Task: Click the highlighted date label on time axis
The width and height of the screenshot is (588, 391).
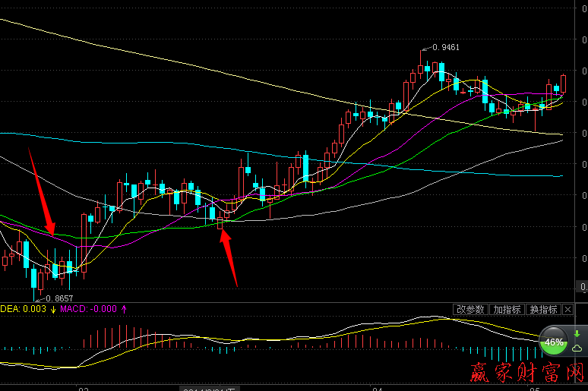Action: pos(204,388)
